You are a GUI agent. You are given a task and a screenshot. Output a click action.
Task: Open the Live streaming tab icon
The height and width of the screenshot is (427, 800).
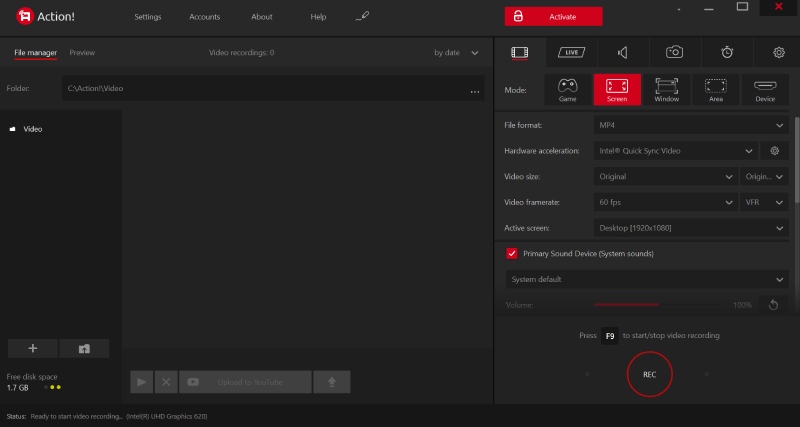point(572,52)
